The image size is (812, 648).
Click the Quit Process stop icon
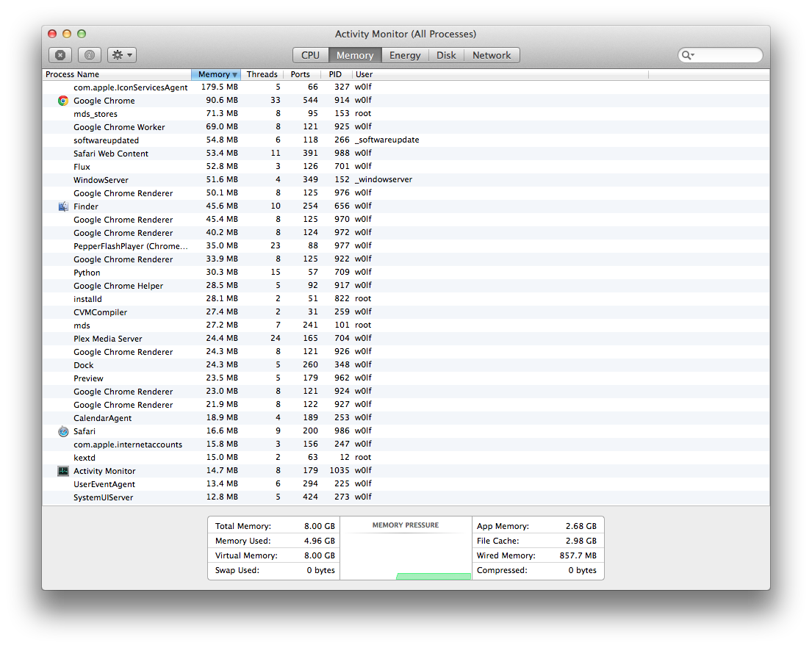pos(60,55)
